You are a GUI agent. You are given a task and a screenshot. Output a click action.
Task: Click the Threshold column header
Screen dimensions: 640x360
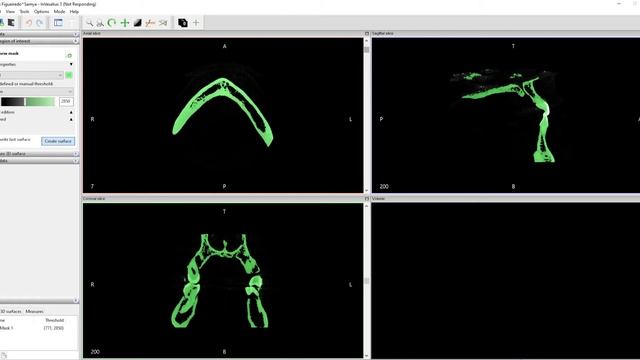click(x=54, y=320)
